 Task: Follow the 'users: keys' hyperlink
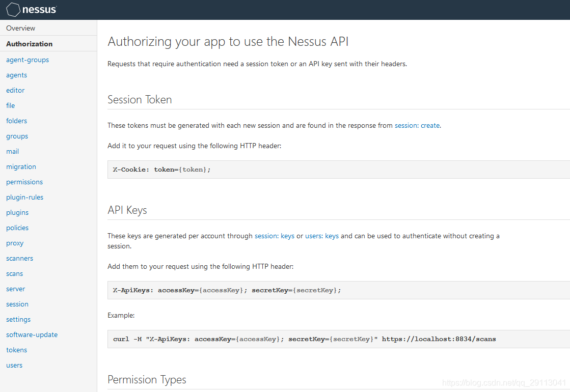click(322, 236)
